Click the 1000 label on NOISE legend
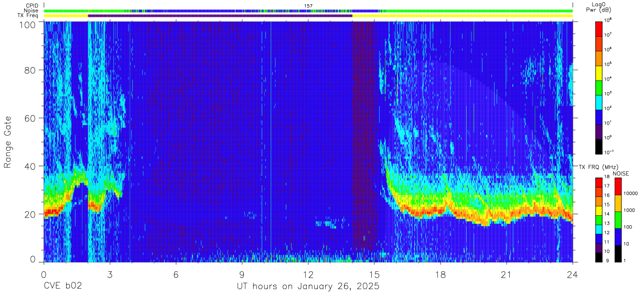The width and height of the screenshot is (644, 297). coord(630,210)
